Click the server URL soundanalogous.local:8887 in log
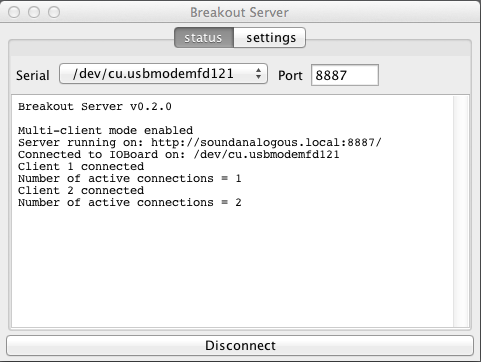Image resolution: width=481 pixels, height=362 pixels. pos(266,143)
